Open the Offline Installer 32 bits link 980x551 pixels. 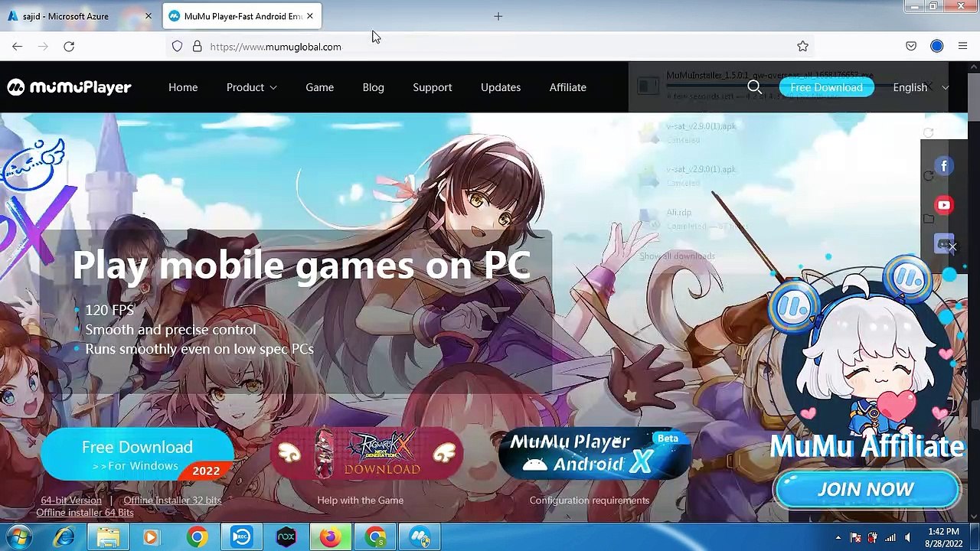[x=172, y=500]
